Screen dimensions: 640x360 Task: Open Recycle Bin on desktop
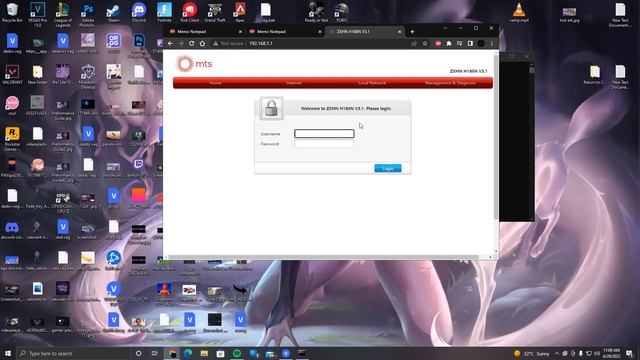[12, 13]
